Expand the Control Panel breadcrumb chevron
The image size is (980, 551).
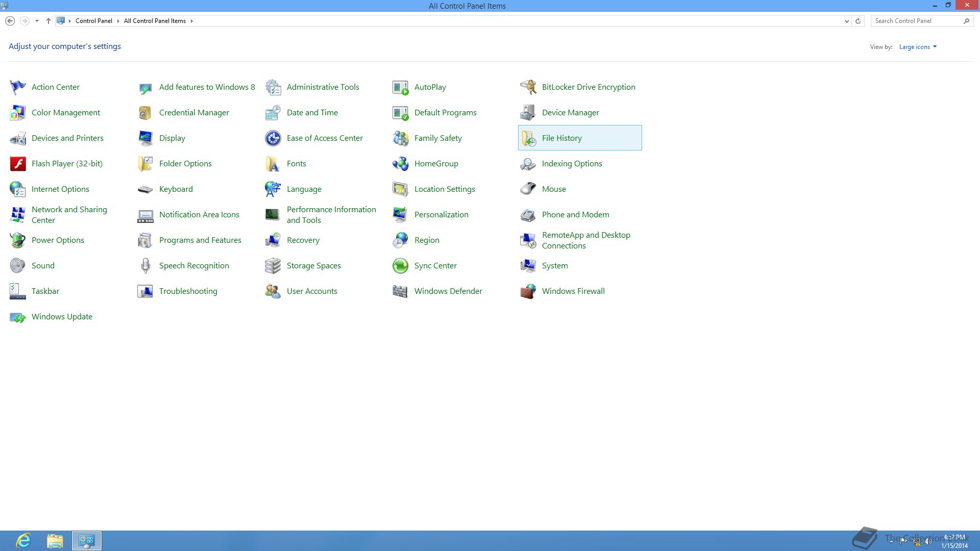pyautogui.click(x=118, y=21)
